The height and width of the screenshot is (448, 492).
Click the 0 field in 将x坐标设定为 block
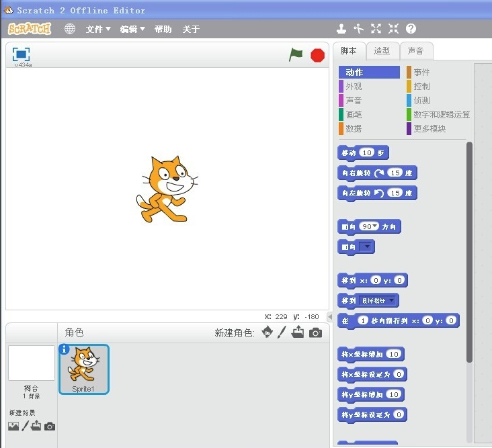[399, 374]
